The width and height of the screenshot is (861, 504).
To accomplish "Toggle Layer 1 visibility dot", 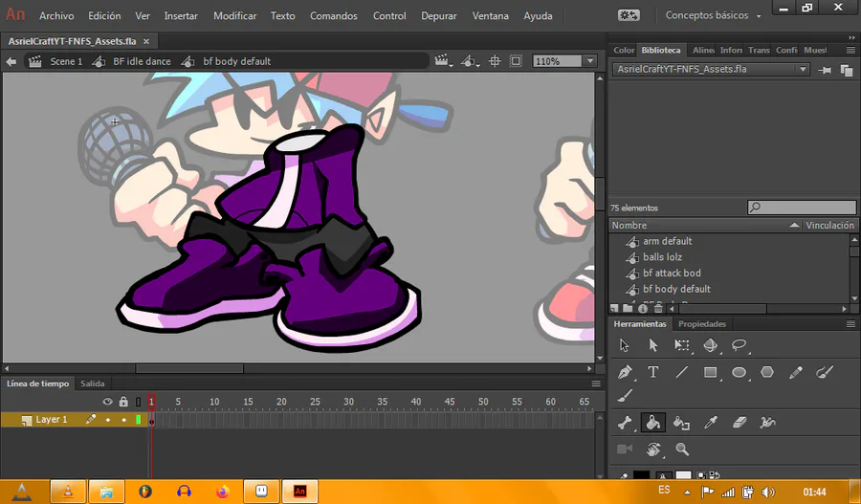I will click(108, 420).
